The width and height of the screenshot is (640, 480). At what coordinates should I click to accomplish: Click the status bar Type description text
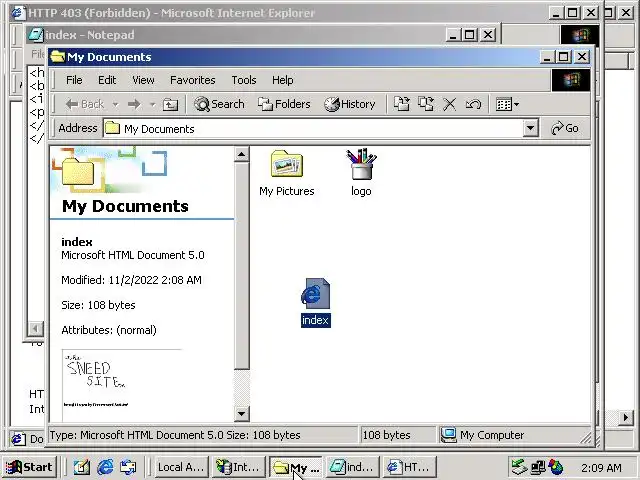(x=175, y=435)
